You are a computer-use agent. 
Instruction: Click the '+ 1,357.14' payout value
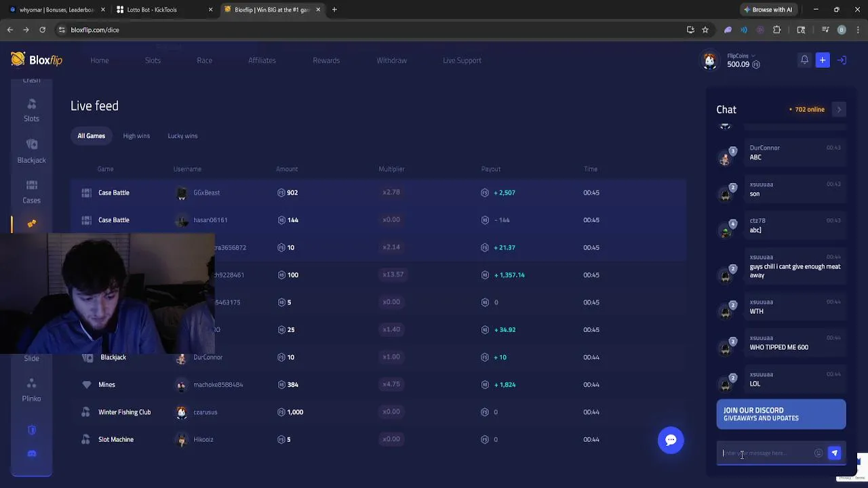[509, 274]
